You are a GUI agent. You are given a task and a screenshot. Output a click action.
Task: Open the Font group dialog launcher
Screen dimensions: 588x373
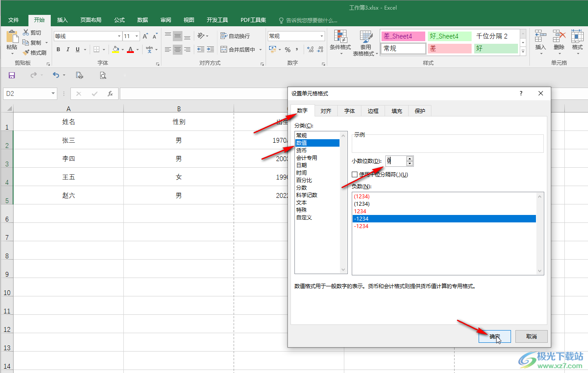158,64
